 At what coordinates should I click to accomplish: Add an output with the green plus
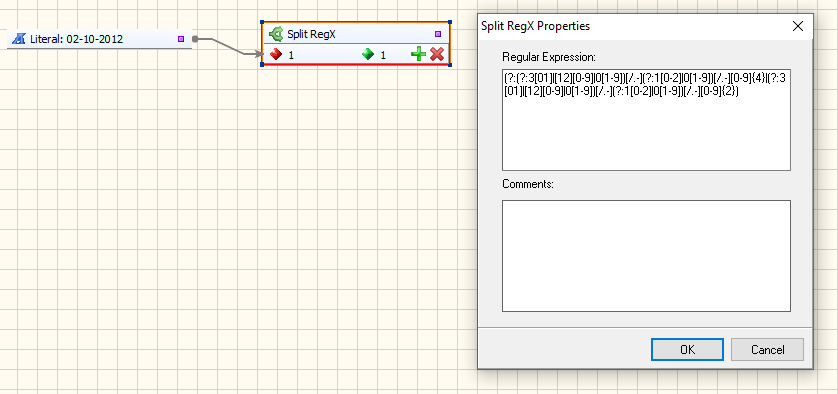418,54
